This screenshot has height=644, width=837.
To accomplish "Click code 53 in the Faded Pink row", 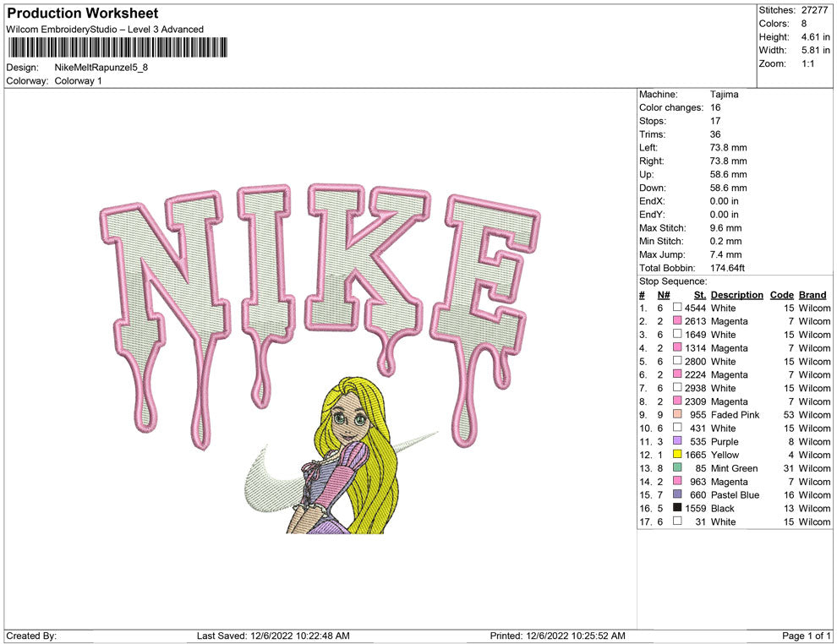I will [789, 415].
